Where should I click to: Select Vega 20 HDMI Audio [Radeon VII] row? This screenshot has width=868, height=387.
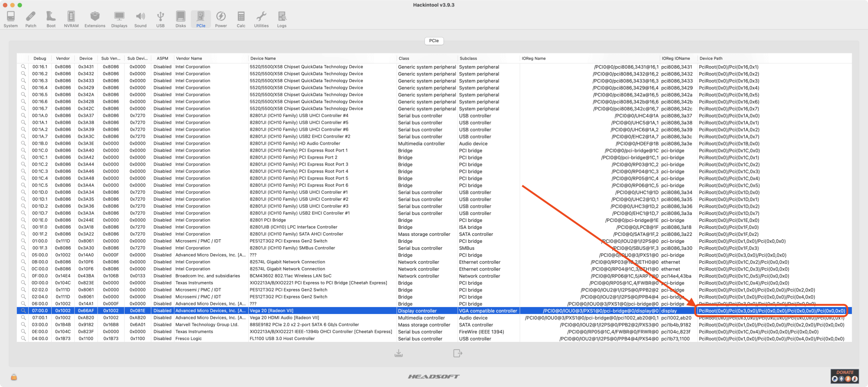(x=434, y=318)
